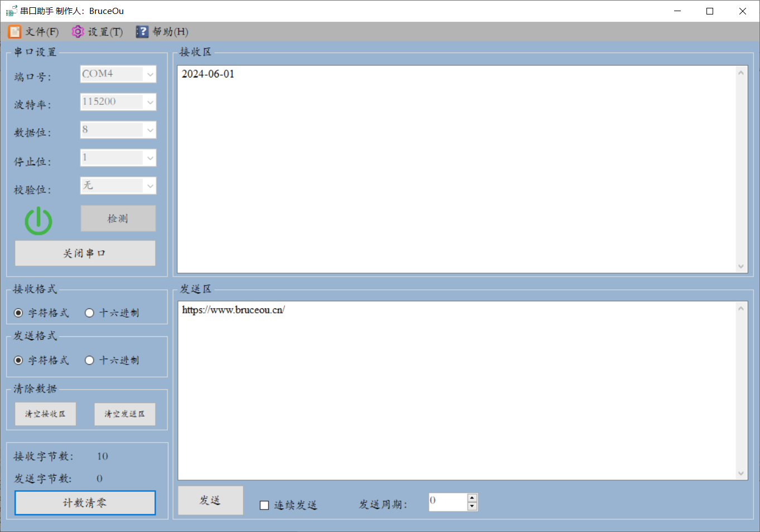This screenshot has width=760, height=532.
Task: Click the 发送 send button
Action: 210,500
